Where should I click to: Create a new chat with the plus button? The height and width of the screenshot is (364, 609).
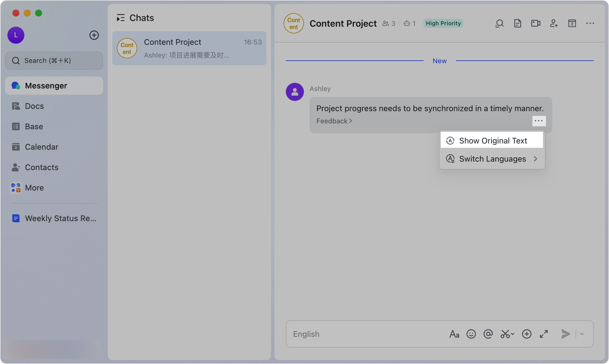94,35
